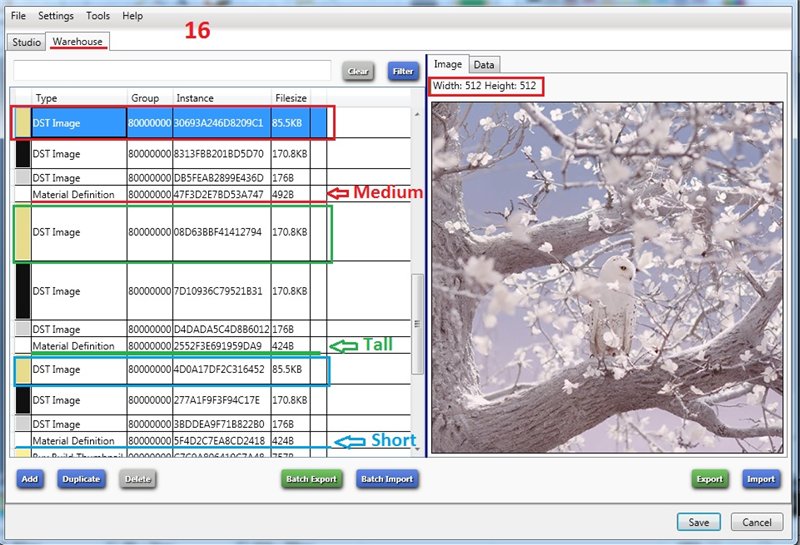Open the Settings menu

[56, 16]
